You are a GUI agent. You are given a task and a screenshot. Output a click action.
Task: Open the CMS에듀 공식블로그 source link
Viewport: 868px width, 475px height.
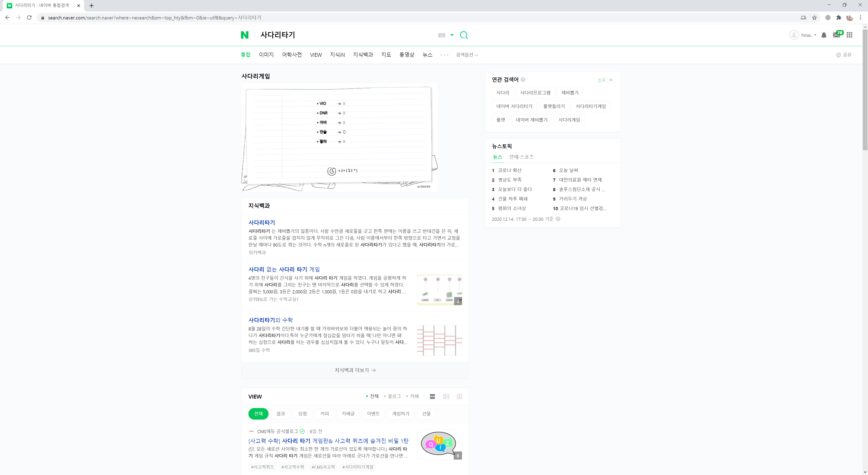[277, 432]
